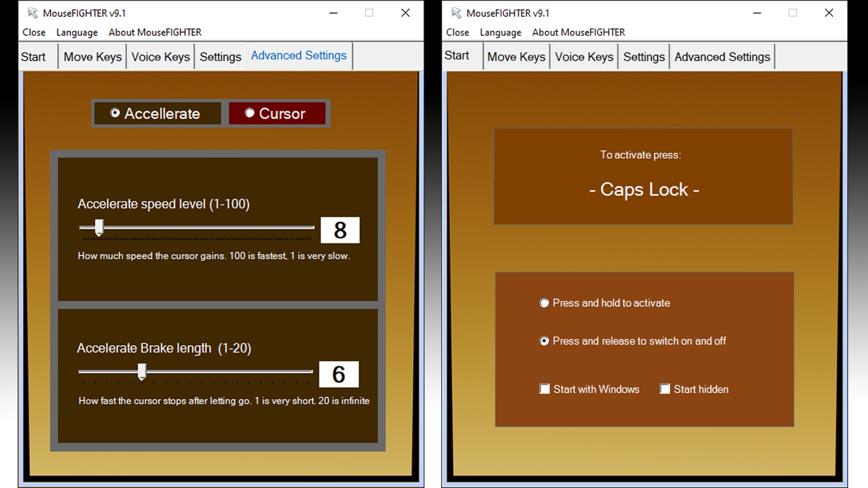Click the Accelerate speed level slider handle
Viewport: 868px width, 488px height.
point(99,227)
